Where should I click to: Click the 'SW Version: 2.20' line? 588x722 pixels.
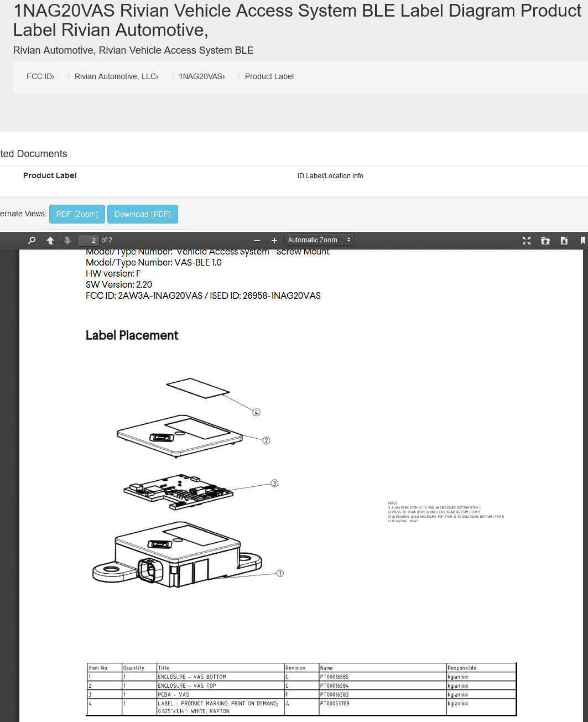[119, 284]
